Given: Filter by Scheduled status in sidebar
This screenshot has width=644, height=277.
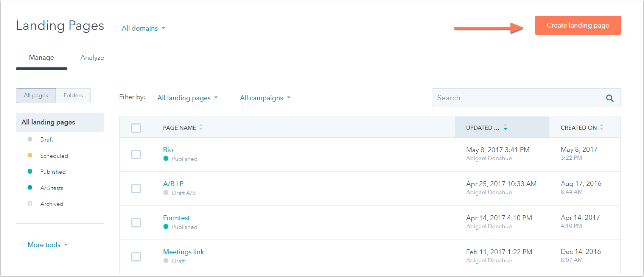Looking at the screenshot, I should coord(54,156).
